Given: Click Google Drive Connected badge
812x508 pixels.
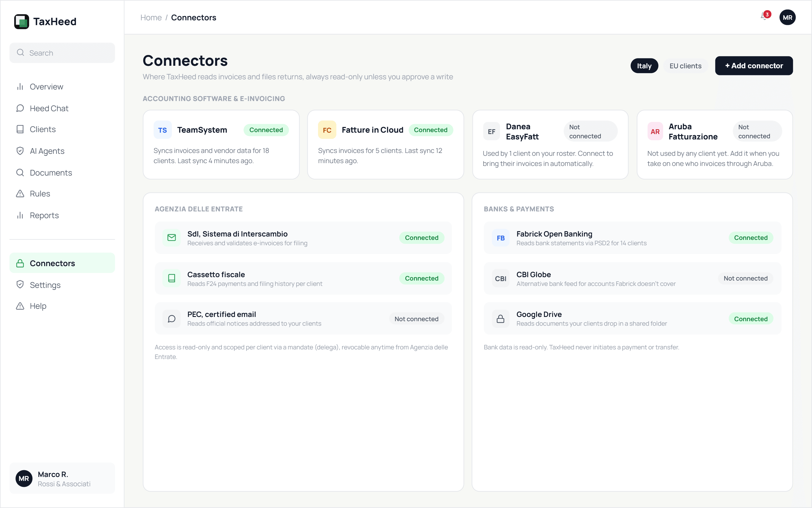Looking at the screenshot, I should [751, 319].
